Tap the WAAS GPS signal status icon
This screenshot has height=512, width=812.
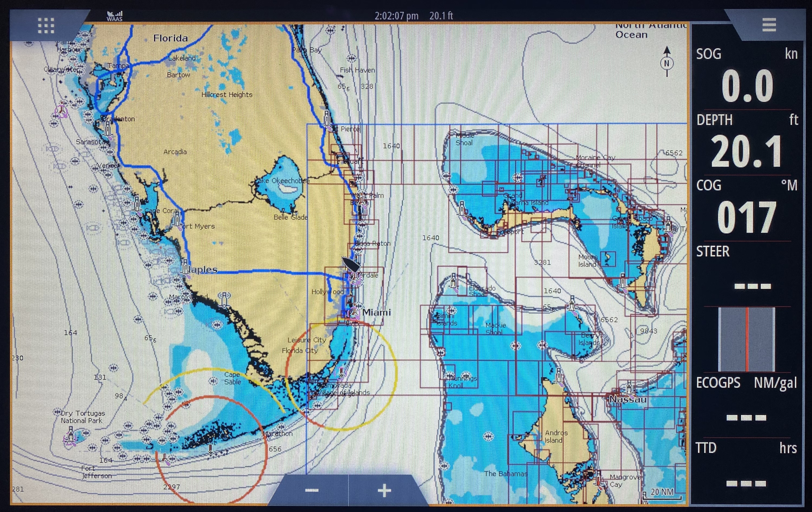(115, 15)
